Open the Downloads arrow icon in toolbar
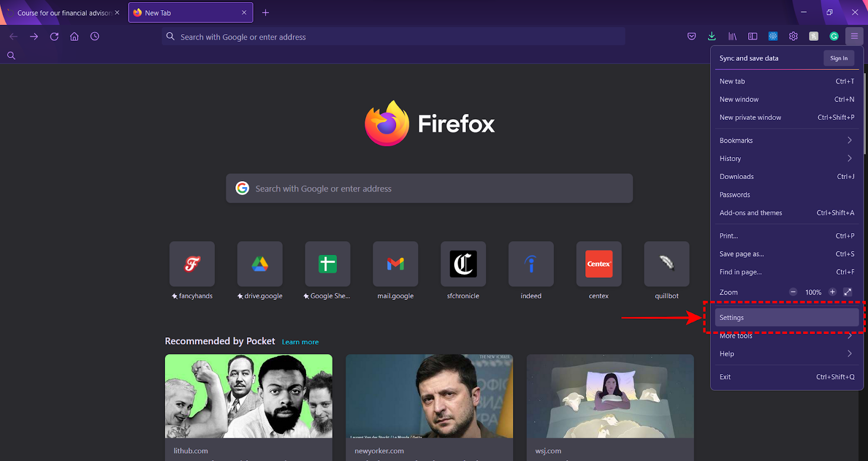Image resolution: width=868 pixels, height=461 pixels. point(712,36)
